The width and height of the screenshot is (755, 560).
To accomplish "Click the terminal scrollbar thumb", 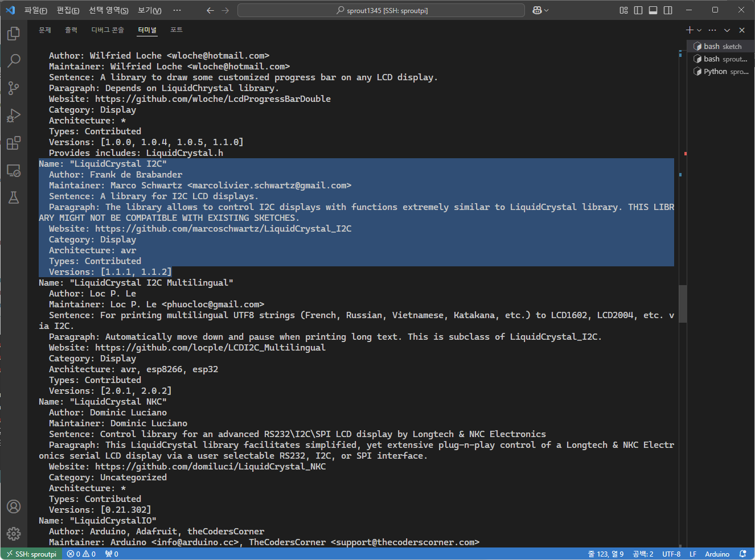I will pos(683,304).
